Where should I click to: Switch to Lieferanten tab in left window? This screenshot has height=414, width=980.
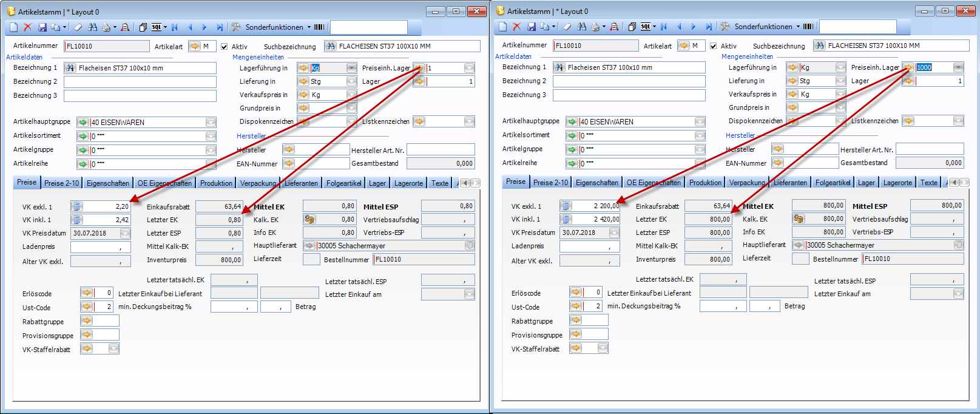tap(301, 183)
